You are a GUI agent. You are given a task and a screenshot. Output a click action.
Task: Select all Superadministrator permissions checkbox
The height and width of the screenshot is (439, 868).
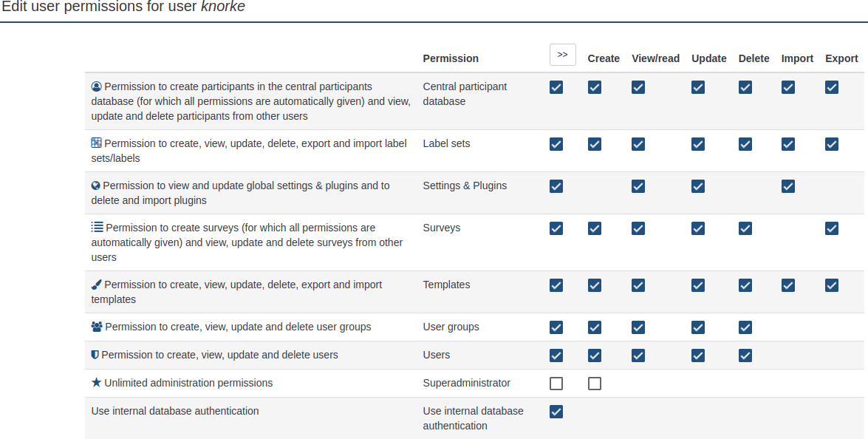tap(556, 384)
